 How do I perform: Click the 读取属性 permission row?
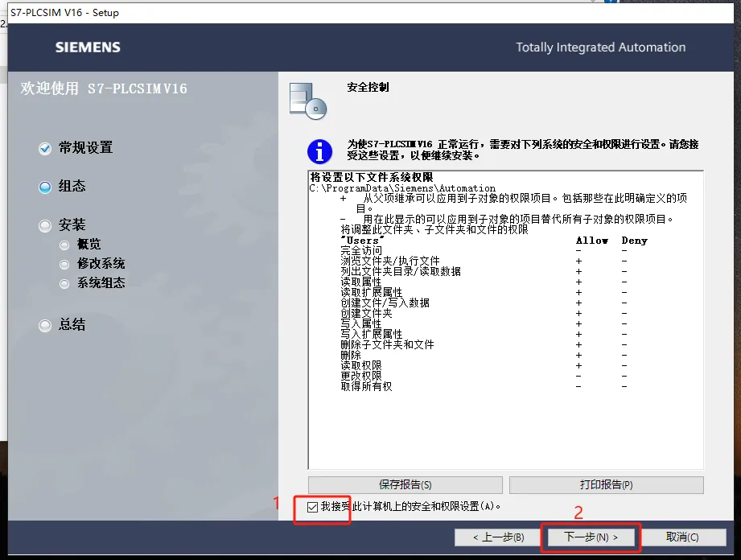(x=484, y=282)
